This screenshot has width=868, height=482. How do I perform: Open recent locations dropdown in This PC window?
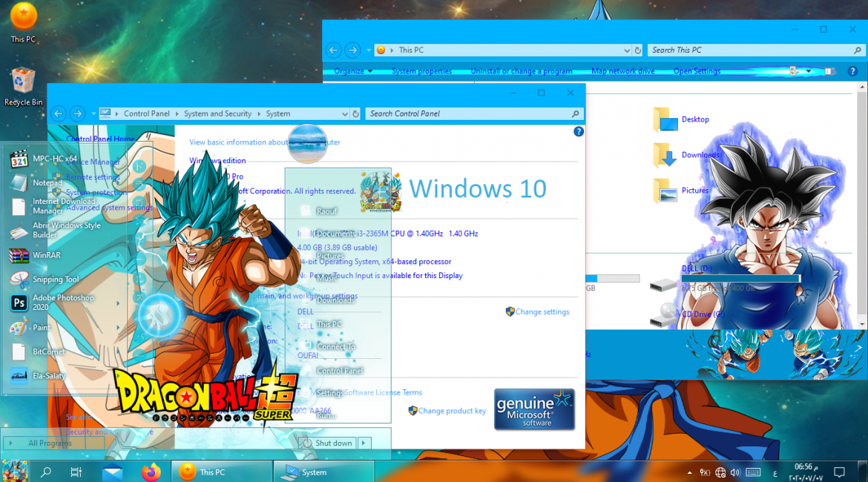point(368,50)
